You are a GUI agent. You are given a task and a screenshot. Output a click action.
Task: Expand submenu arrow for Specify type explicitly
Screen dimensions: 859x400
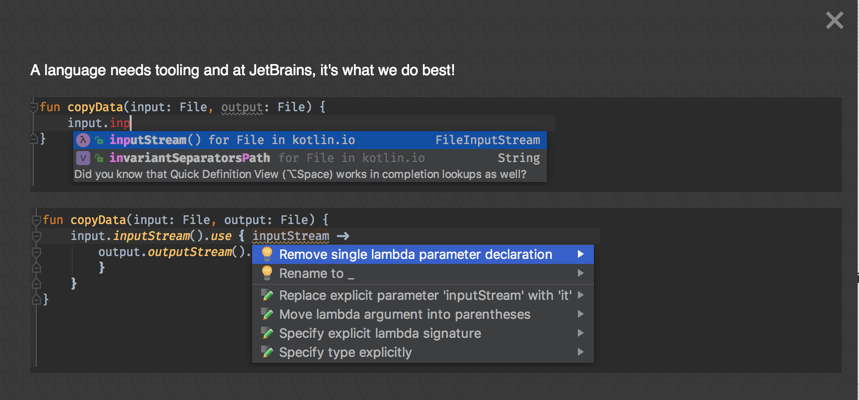point(581,352)
